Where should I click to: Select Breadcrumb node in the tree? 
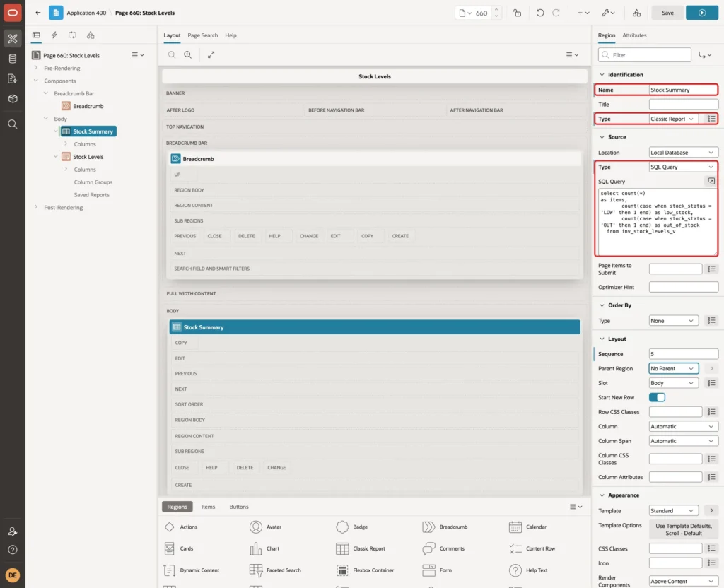[88, 106]
